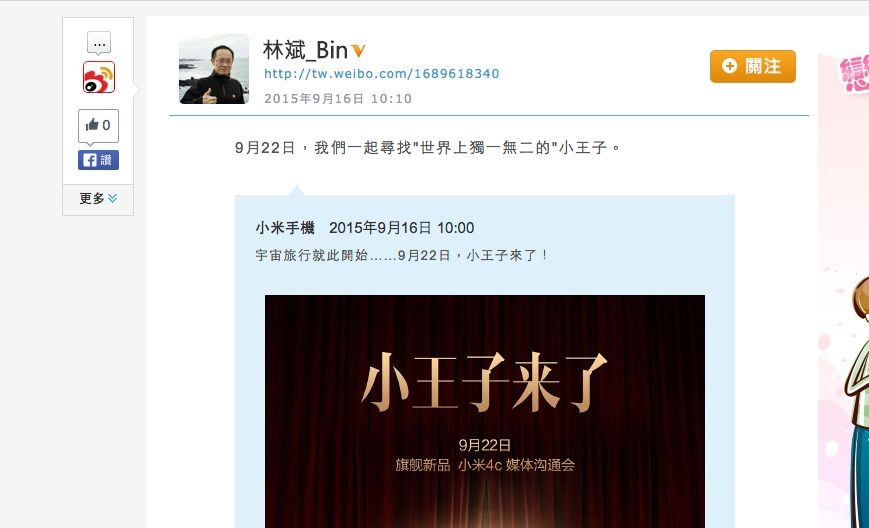Click the main post text about 小王子
869x528 pixels.
point(428,148)
